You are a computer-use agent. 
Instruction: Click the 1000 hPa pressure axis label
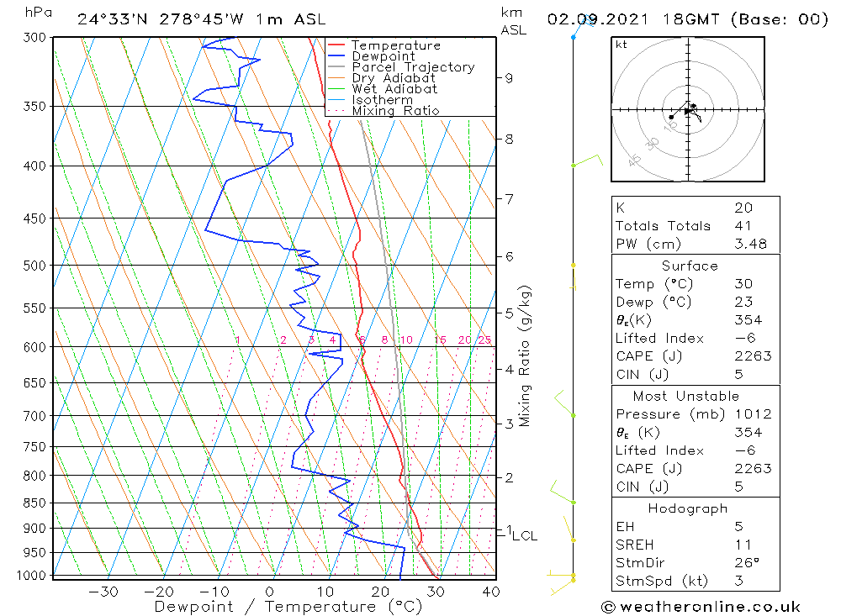pos(32,576)
